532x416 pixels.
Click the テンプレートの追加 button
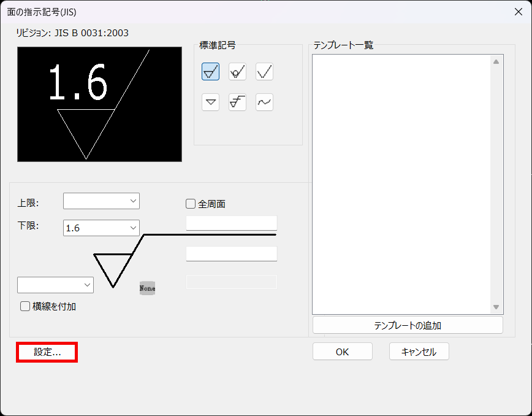408,325
